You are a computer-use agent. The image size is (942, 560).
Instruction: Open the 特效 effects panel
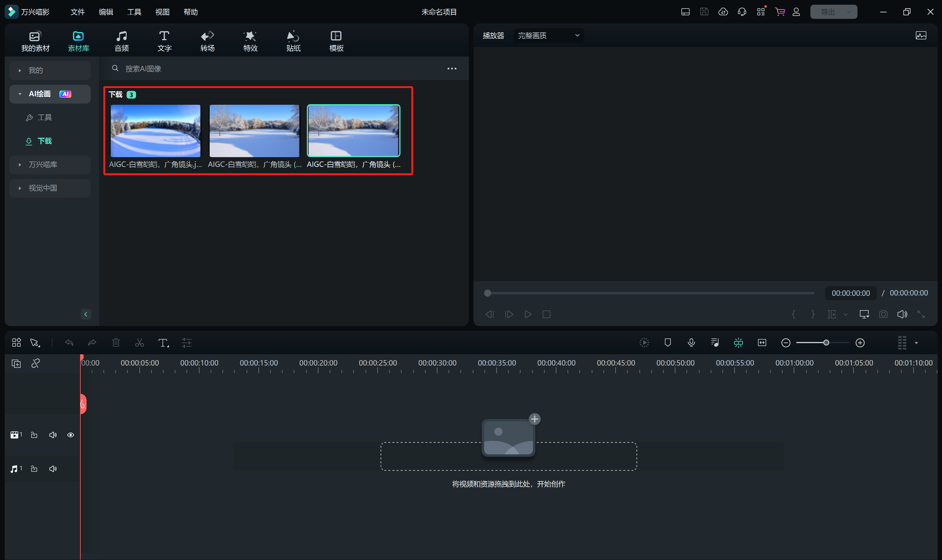[x=250, y=41]
